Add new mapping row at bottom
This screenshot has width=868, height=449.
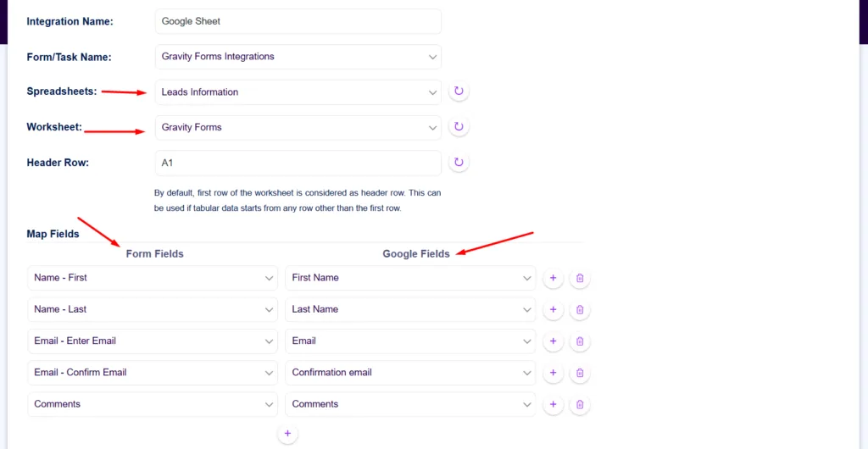click(287, 434)
